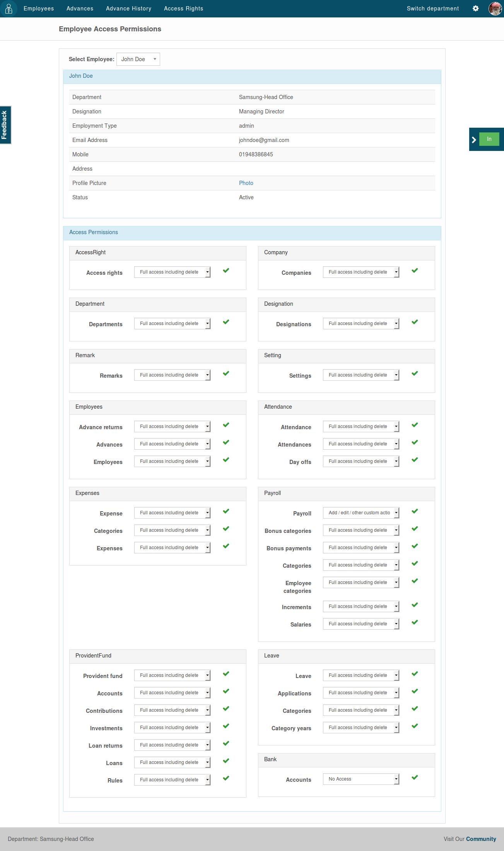Go to Access Rights menu item
The image size is (504, 851).
coord(183,9)
